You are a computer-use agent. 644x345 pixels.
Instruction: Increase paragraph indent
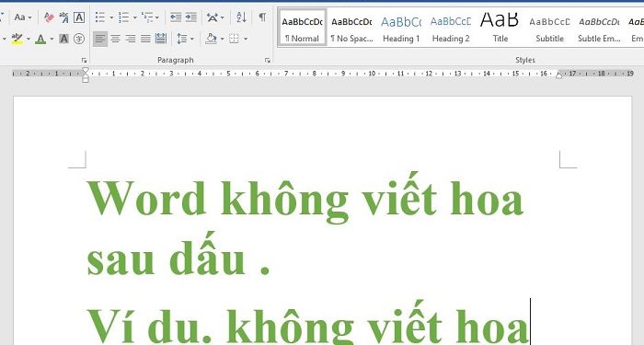click(x=191, y=17)
